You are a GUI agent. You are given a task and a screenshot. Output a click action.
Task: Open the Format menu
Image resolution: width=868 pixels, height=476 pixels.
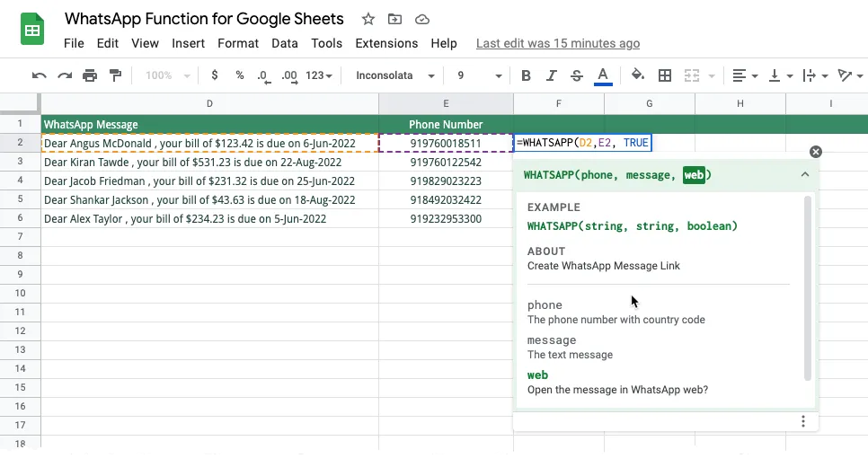pyautogui.click(x=237, y=43)
